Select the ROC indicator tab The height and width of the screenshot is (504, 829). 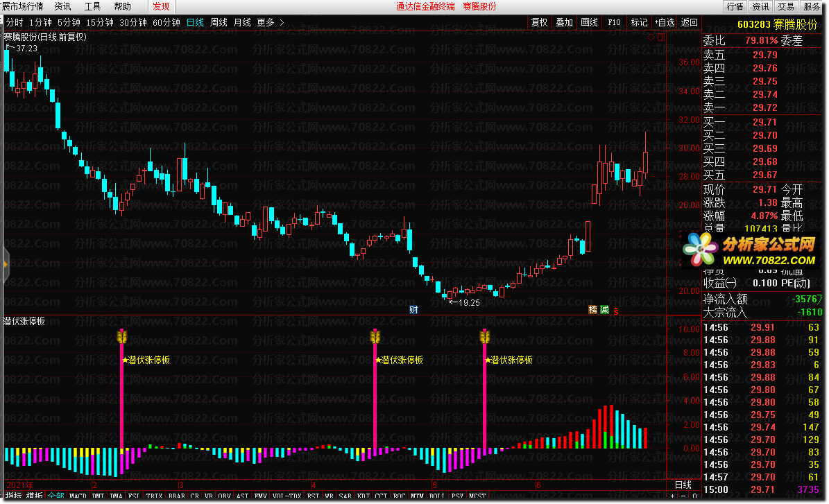coord(399,496)
